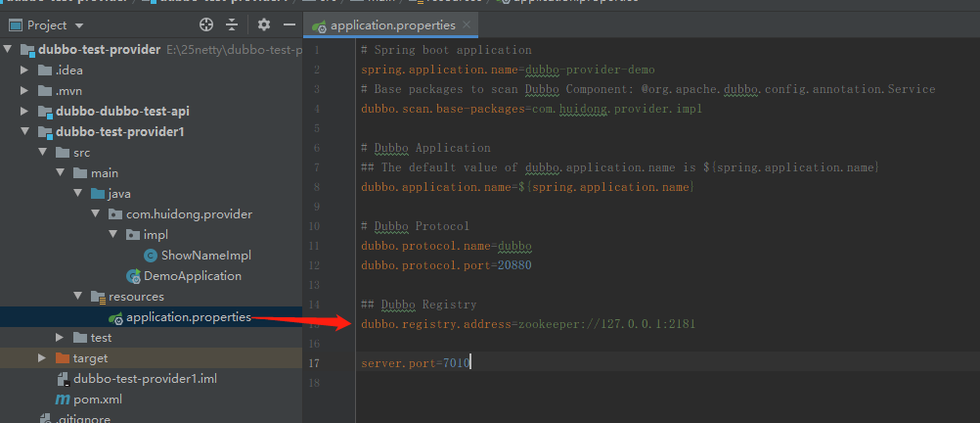Viewport: 980px width, 423px height.
Task: Click the empty editor line 18
Action: tap(667, 382)
